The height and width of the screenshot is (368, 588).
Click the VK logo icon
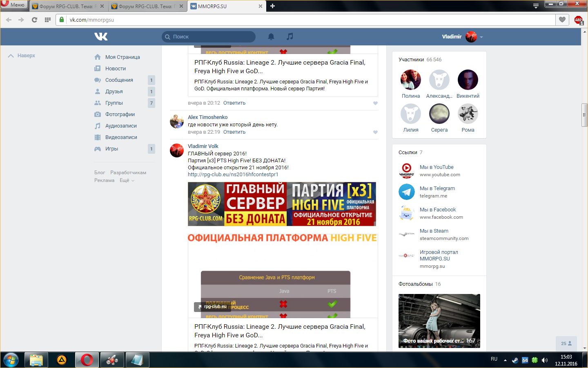tap(101, 36)
